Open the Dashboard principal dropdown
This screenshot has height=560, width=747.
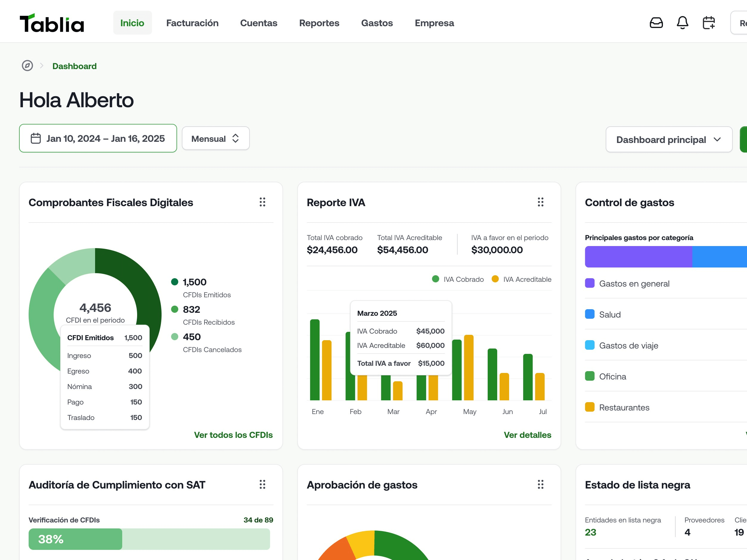tap(668, 139)
